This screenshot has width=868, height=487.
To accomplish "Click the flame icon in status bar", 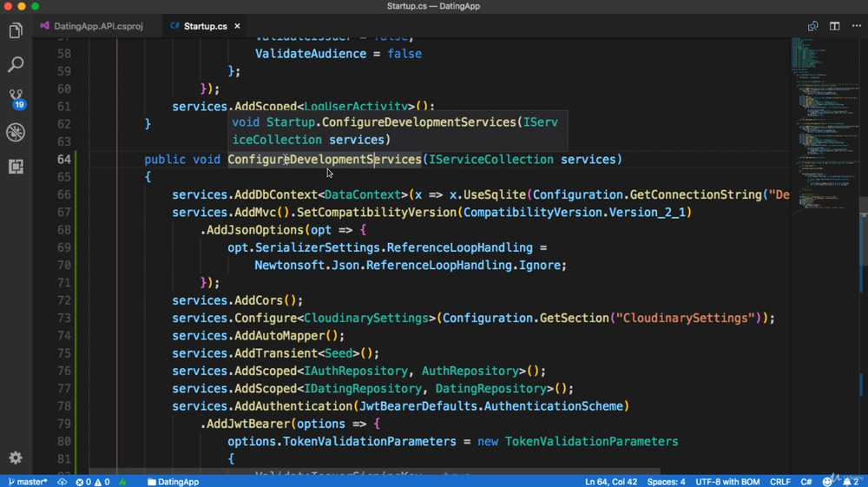I will point(123,482).
